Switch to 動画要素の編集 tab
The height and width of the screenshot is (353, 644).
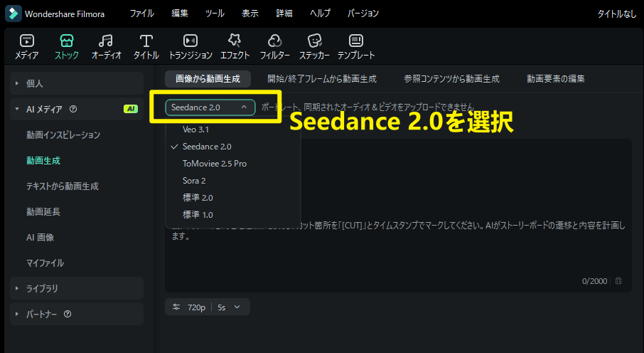click(x=556, y=78)
